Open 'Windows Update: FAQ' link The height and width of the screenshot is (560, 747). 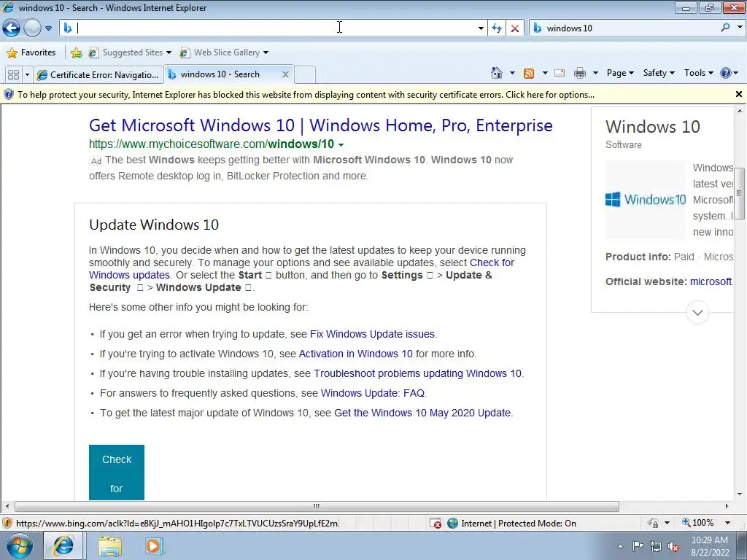373,393
